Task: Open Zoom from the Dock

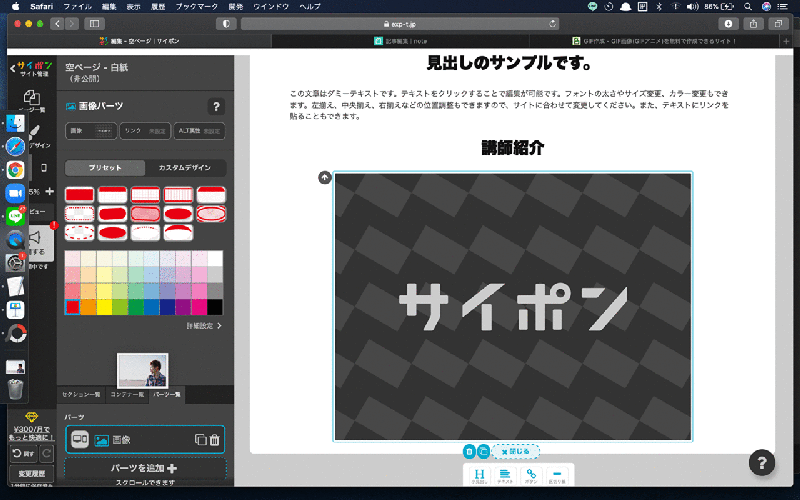Action: (15, 193)
